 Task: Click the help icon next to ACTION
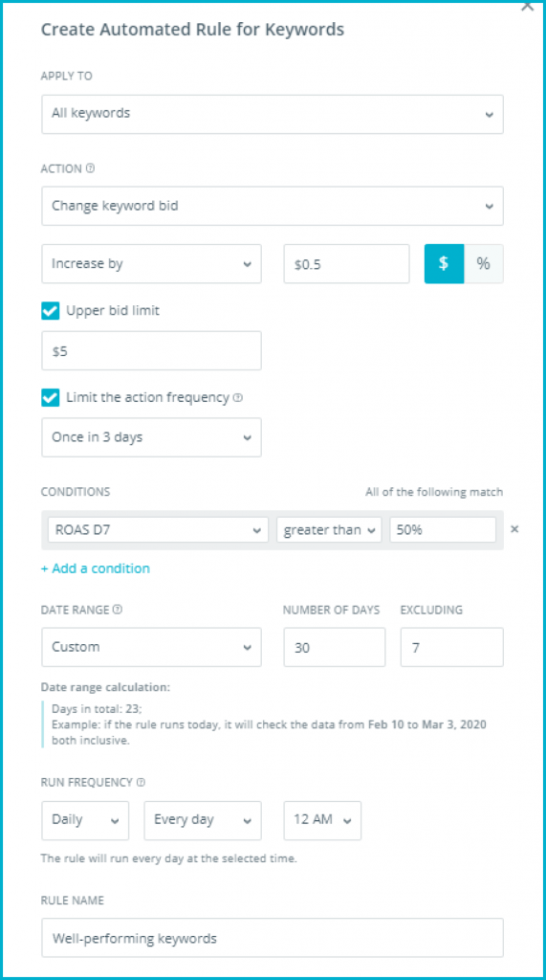(91, 168)
